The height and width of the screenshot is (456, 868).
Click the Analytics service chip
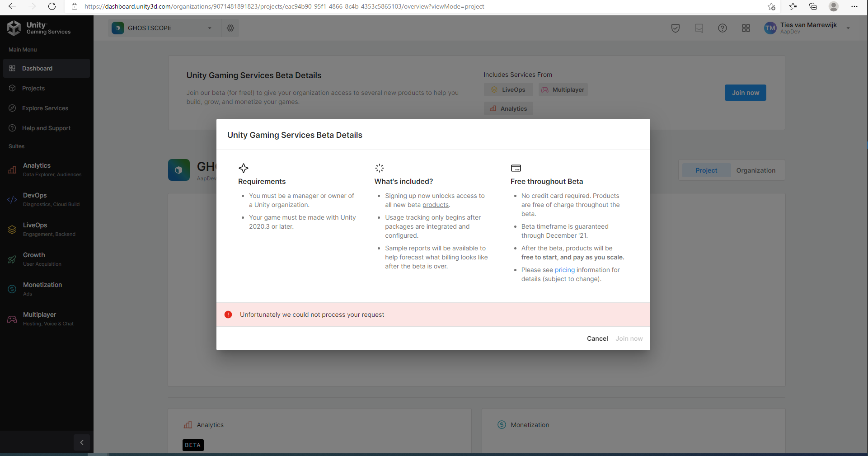pyautogui.click(x=508, y=108)
